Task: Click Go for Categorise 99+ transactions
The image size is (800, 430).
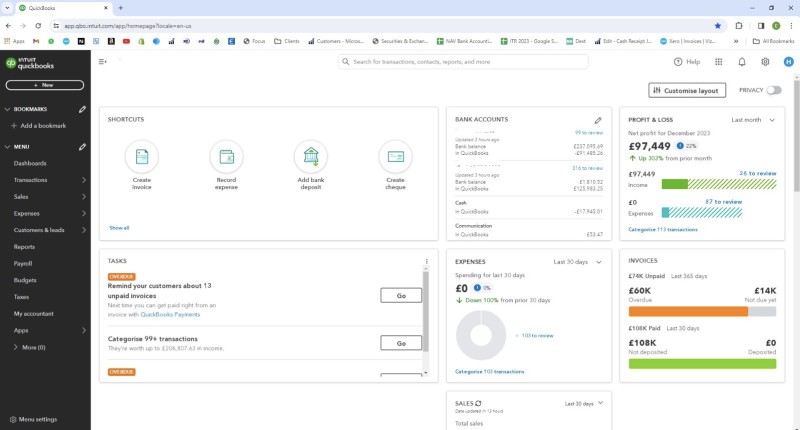Action: tap(401, 343)
